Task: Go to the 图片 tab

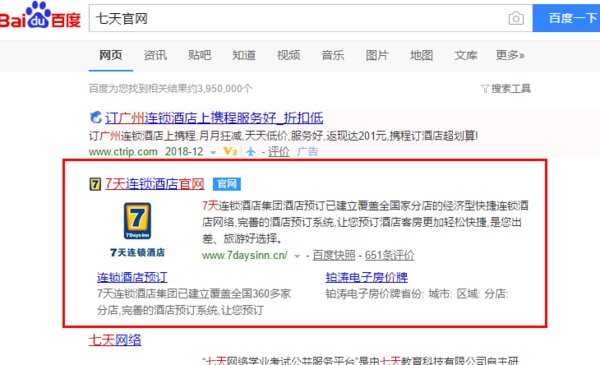Action: (x=377, y=55)
